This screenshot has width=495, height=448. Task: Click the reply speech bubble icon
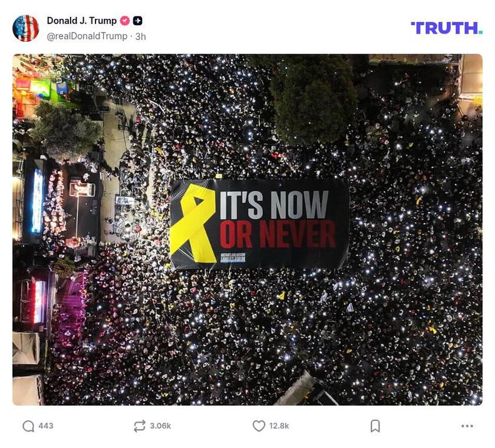coord(28,426)
